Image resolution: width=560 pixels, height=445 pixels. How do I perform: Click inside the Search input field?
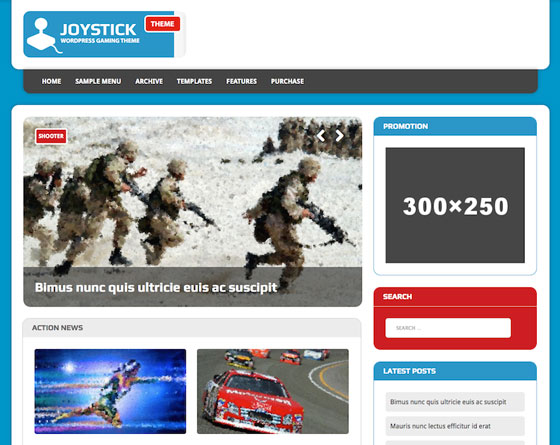448,328
